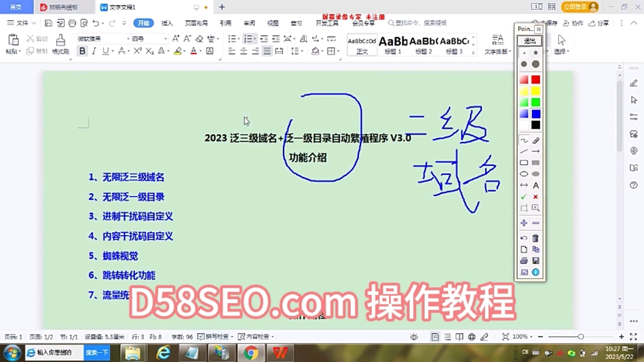Click the format painter brush

[x=60, y=41]
